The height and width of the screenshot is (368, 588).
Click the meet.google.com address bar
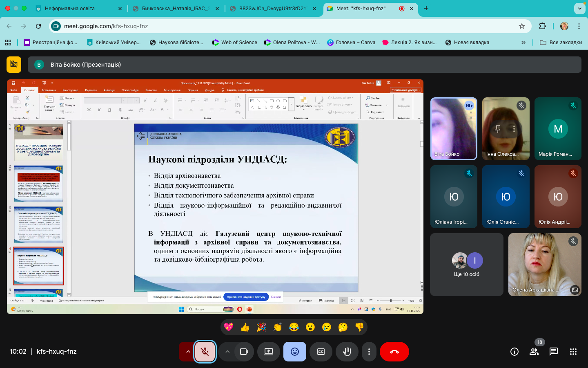(286, 26)
